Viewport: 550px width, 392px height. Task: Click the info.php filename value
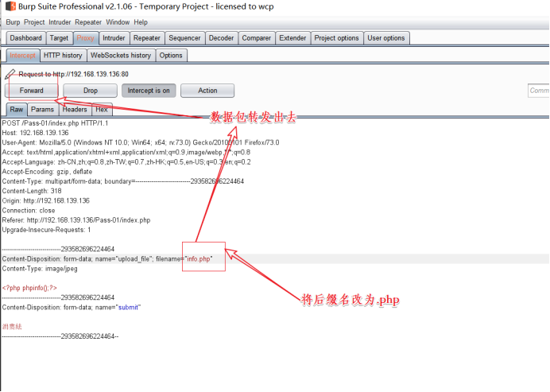(199, 259)
